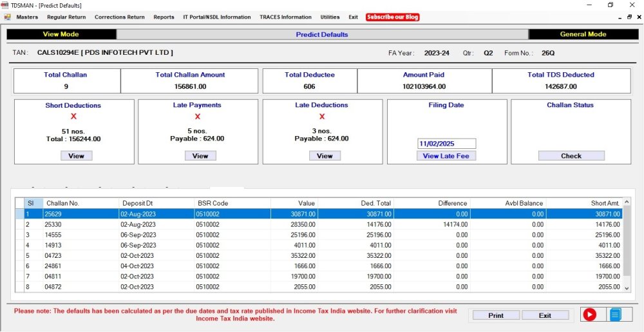The image size is (644, 332).
Task: Open the Regular Return menu
Action: click(x=66, y=17)
